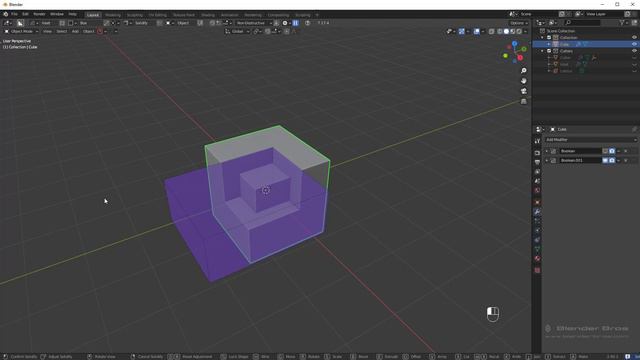The image size is (640, 360).
Task: Uncheck the Cutters collection checkbox
Action: pyautogui.click(x=549, y=51)
